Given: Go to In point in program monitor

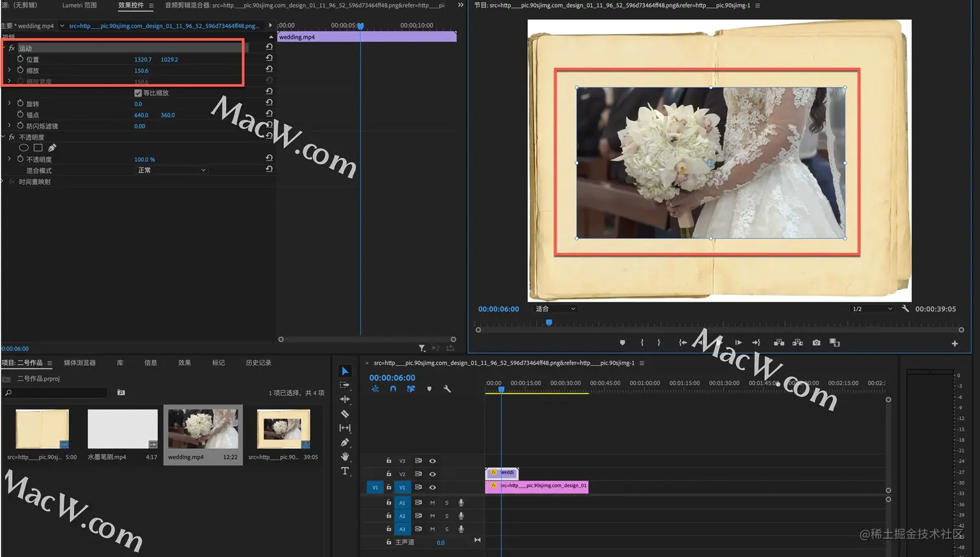Looking at the screenshot, I should point(682,343).
